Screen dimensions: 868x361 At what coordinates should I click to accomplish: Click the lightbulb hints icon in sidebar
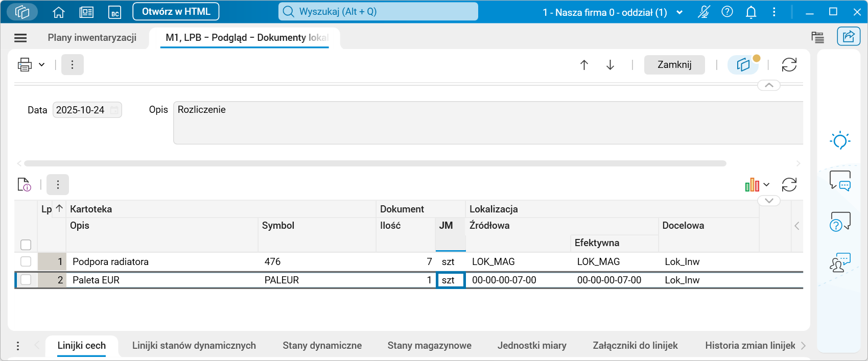(840, 140)
